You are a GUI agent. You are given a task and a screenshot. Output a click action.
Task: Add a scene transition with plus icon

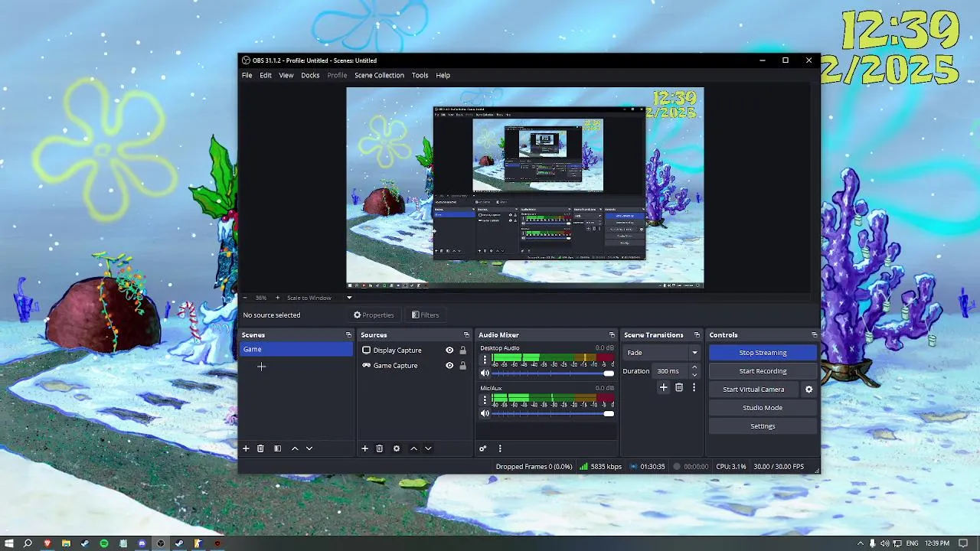(x=664, y=388)
